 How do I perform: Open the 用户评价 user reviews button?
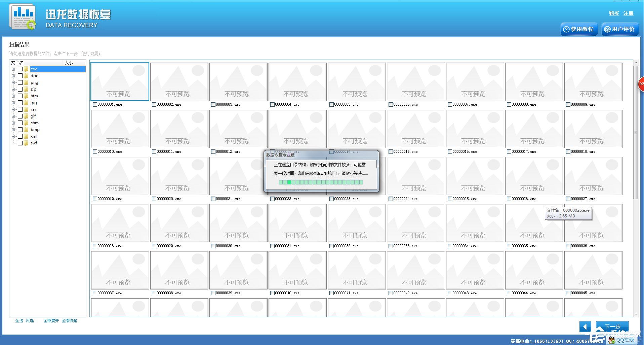point(620,29)
